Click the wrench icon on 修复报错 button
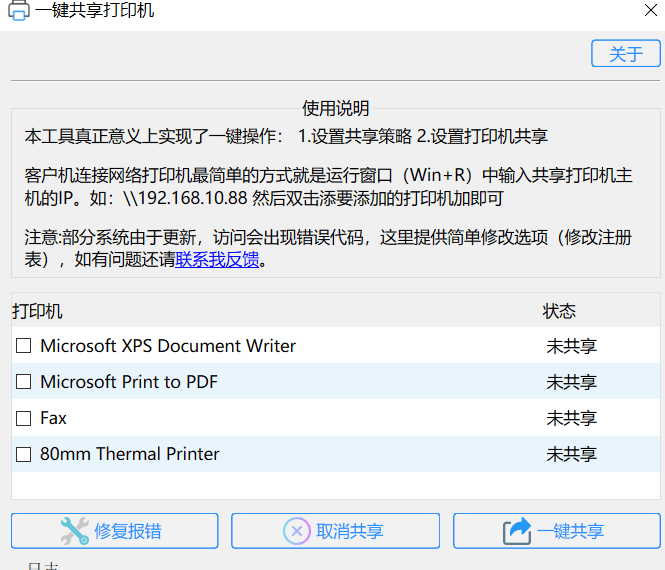 pyautogui.click(x=75, y=531)
